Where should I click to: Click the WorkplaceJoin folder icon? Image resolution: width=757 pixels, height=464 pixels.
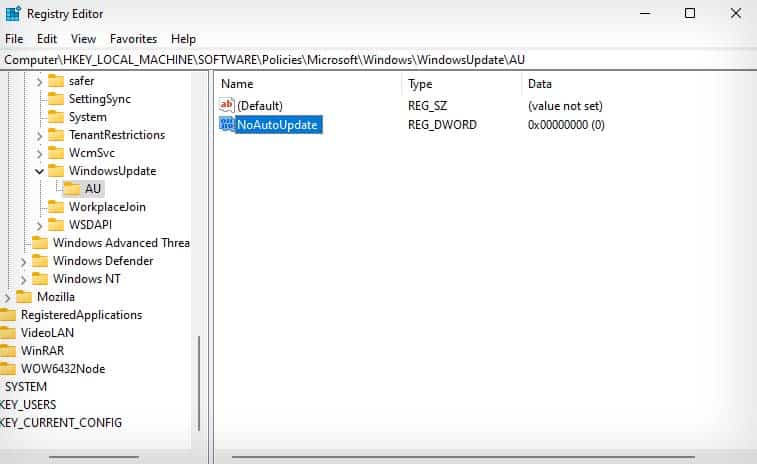[56, 207]
